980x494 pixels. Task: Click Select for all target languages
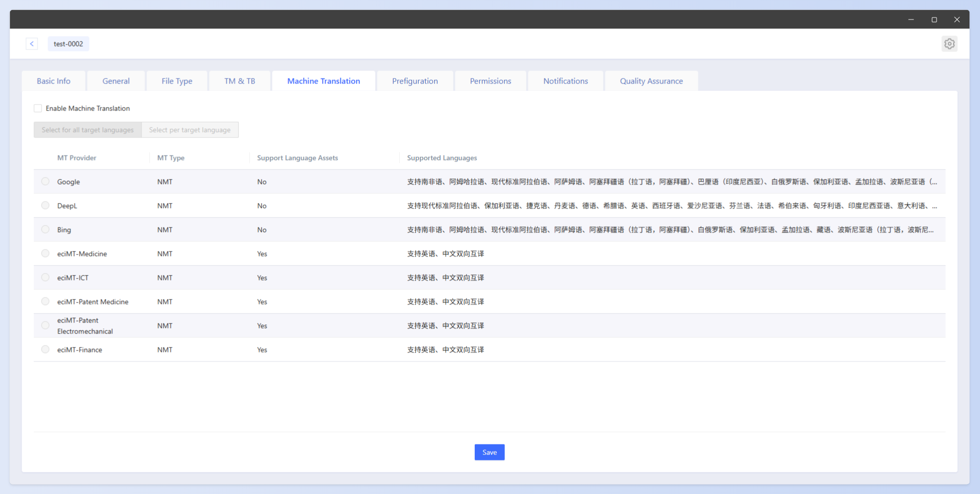(x=88, y=130)
